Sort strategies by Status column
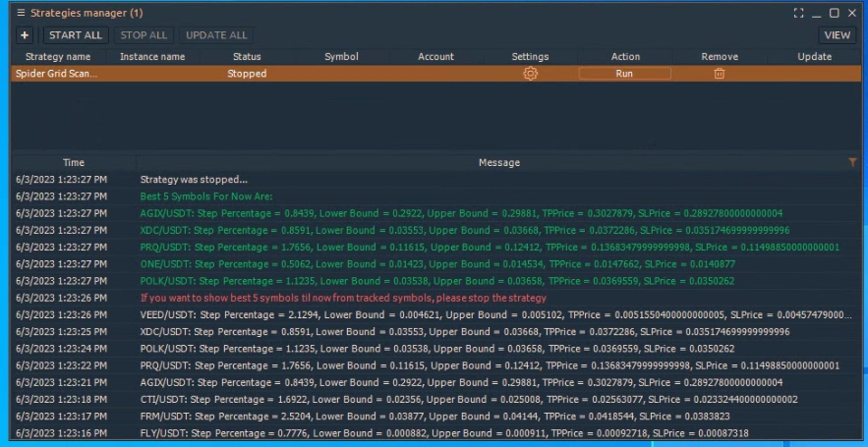Viewport: 868px width, 447px height. pyautogui.click(x=247, y=57)
